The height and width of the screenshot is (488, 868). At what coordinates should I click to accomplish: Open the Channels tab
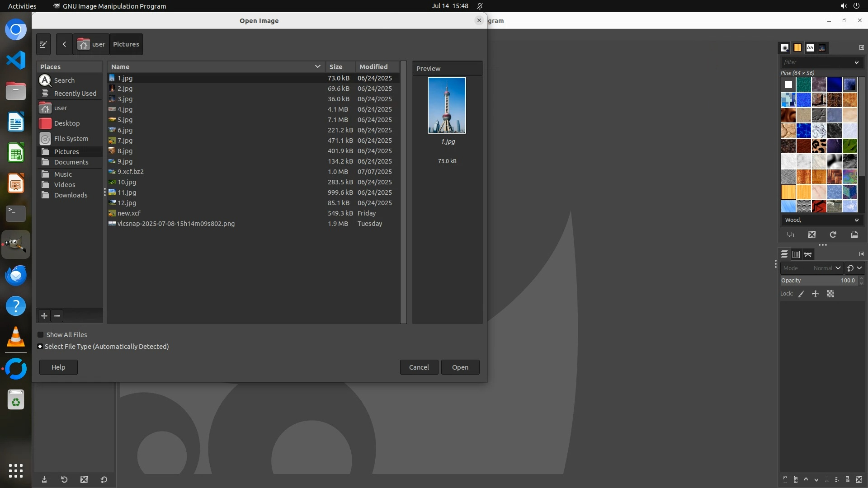796,254
